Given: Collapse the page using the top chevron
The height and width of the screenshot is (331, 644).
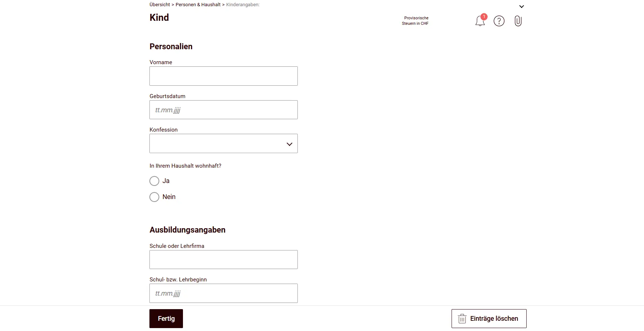Looking at the screenshot, I should click(522, 6).
